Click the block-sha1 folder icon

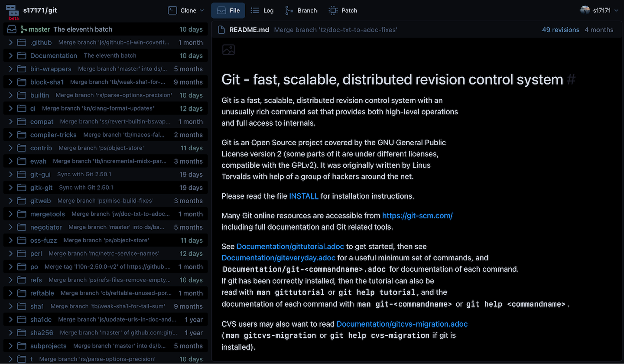(22, 82)
